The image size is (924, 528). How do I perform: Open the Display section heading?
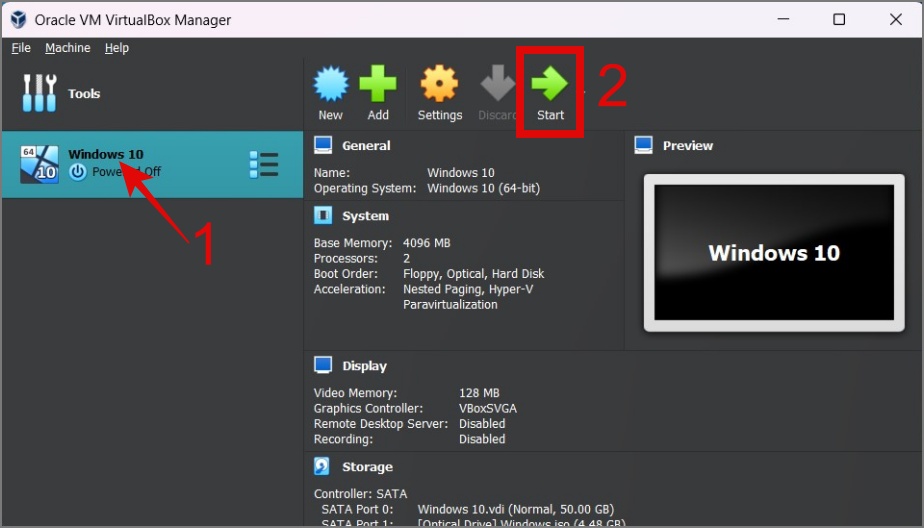pyautogui.click(x=364, y=366)
